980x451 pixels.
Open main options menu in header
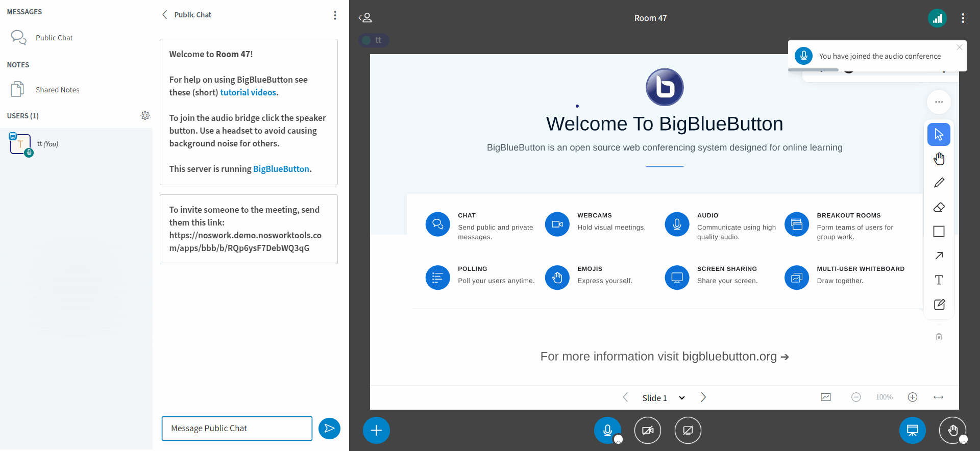coord(963,18)
